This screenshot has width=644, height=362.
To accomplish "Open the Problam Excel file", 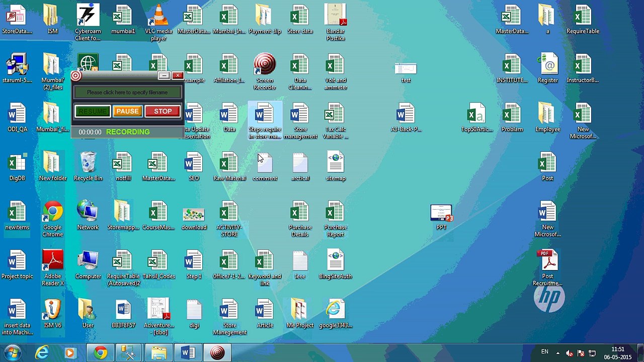I will click(512, 118).
